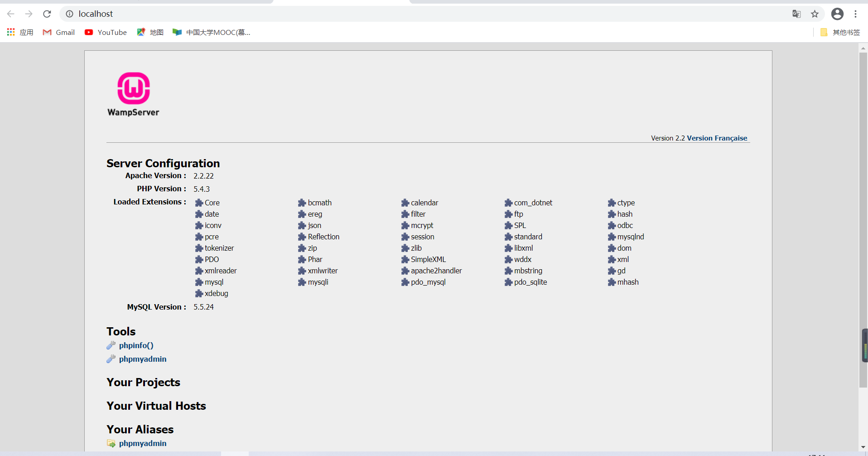Viewport: 868px width, 456px height.
Task: Toggle the bookmark star for this page
Action: click(x=815, y=14)
